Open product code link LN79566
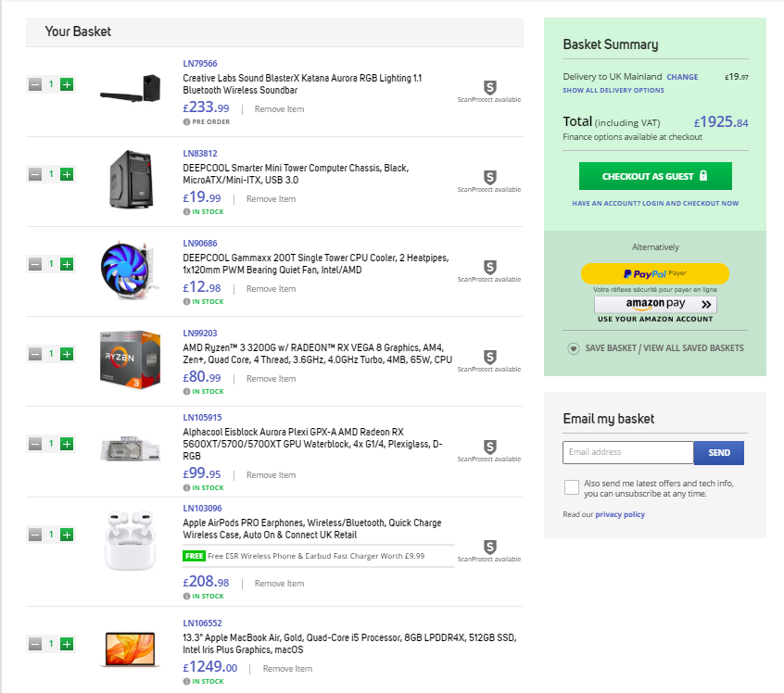The height and width of the screenshot is (693, 784). pos(200,64)
